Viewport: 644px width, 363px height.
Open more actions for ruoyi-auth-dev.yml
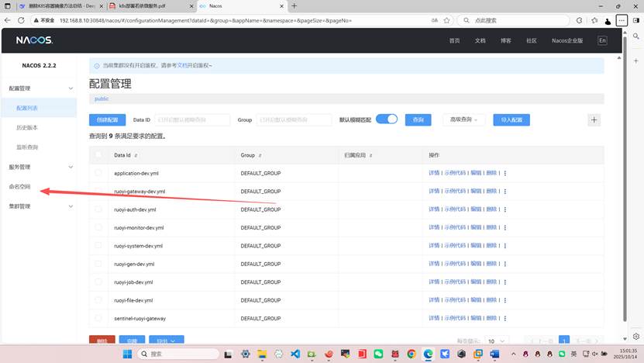(x=505, y=209)
